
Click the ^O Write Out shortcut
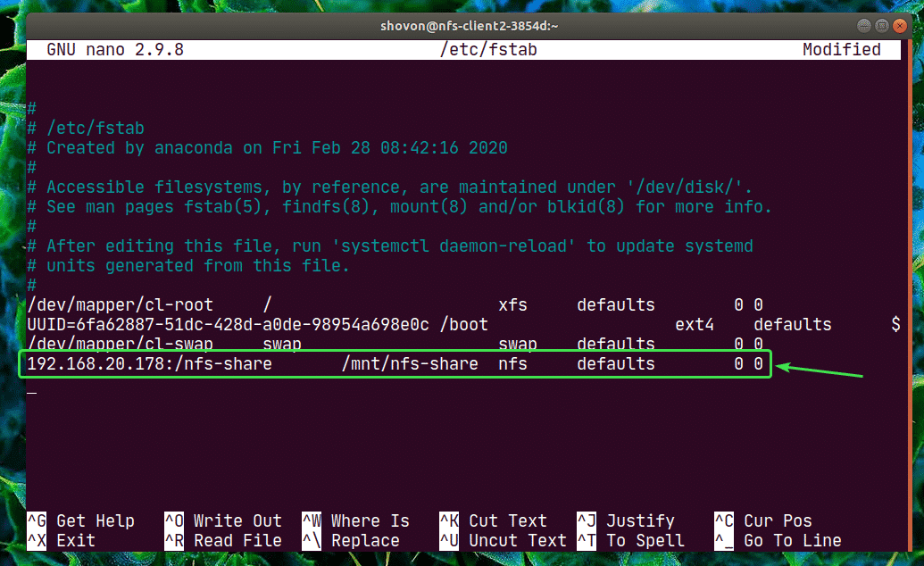click(x=223, y=520)
